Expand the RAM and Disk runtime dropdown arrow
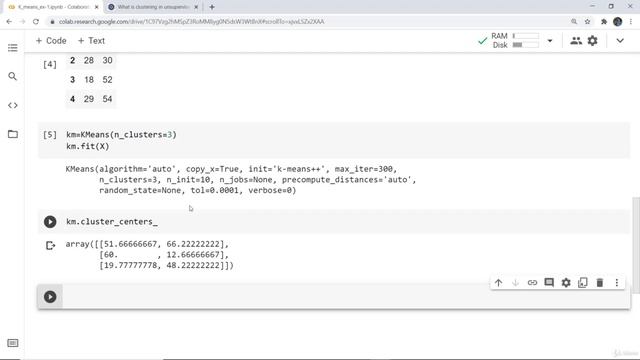The height and width of the screenshot is (360, 640). pyautogui.click(x=550, y=41)
